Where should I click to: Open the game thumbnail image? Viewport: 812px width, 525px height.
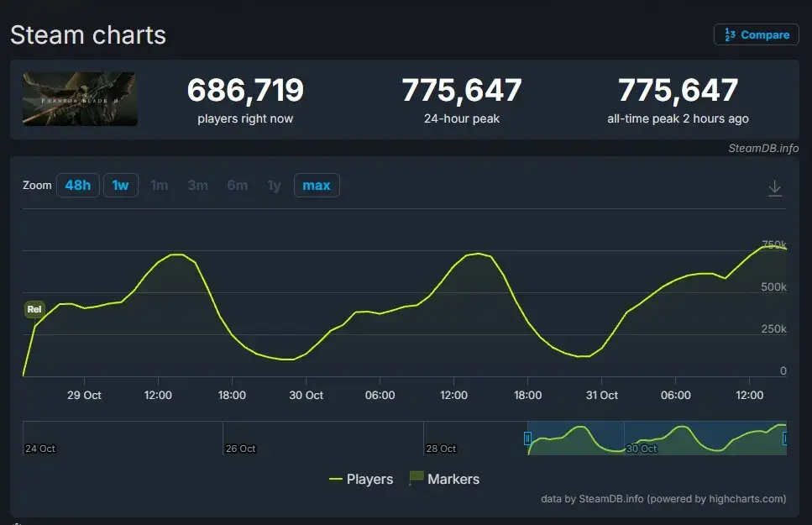[80, 99]
